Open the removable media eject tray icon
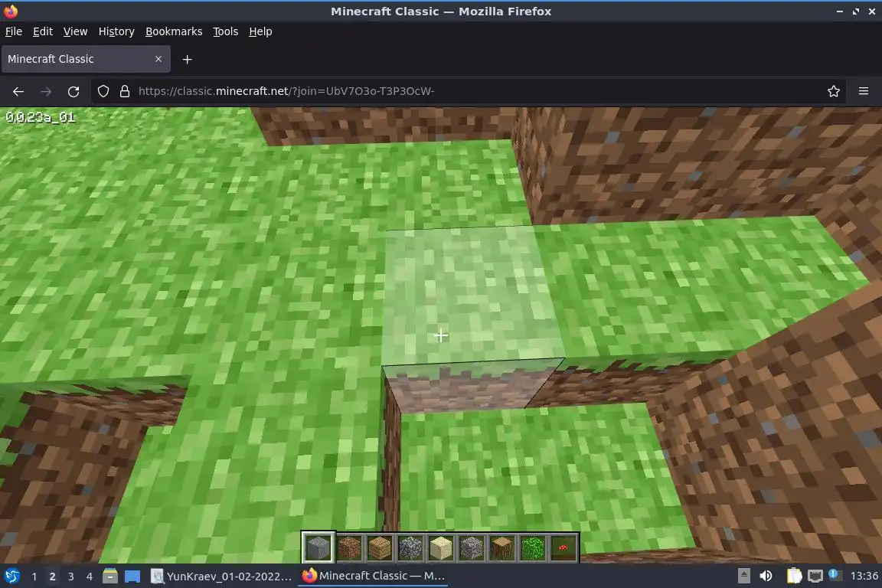882x588 pixels. click(743, 576)
